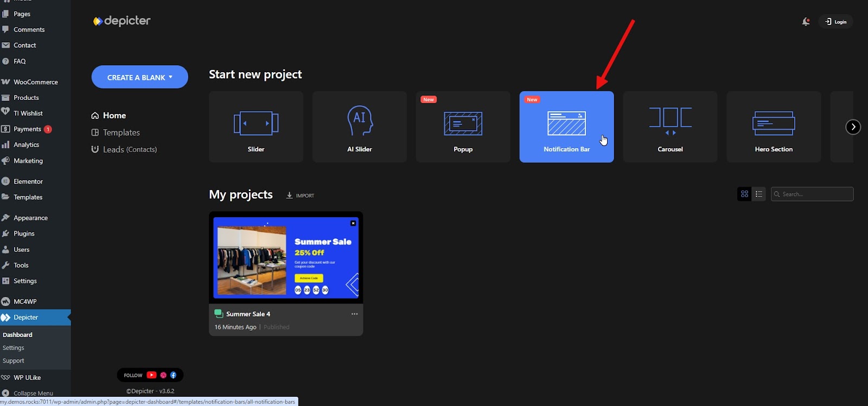Choose the AI Slider project type
868x406 pixels.
tap(359, 127)
